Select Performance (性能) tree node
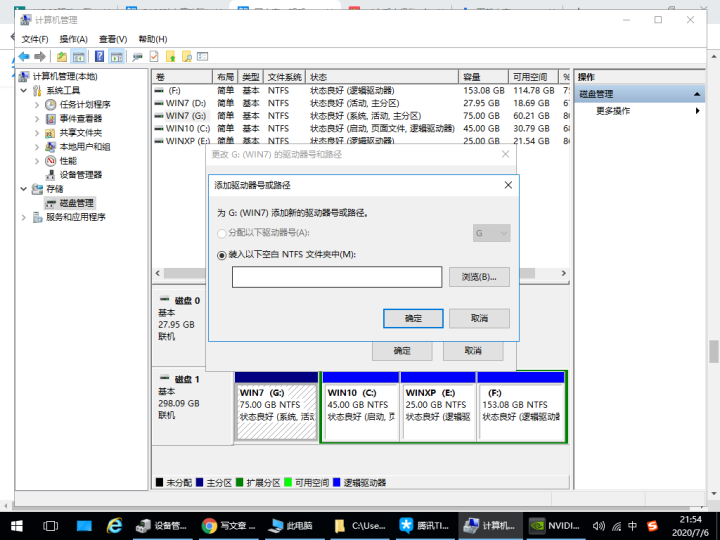 click(68, 161)
